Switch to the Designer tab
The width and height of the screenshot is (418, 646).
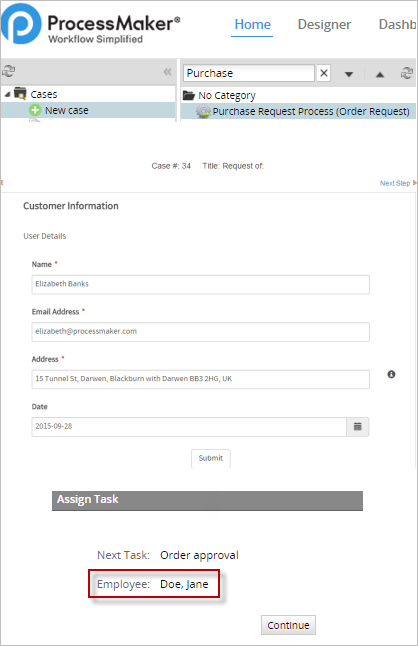[324, 24]
